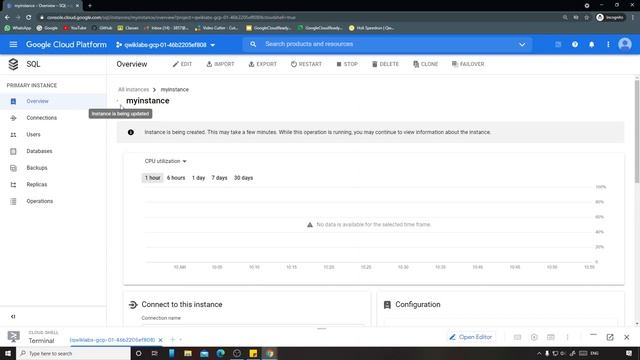This screenshot has width=640, height=360.
Task: Select the 6 hours time range
Action: (176, 178)
